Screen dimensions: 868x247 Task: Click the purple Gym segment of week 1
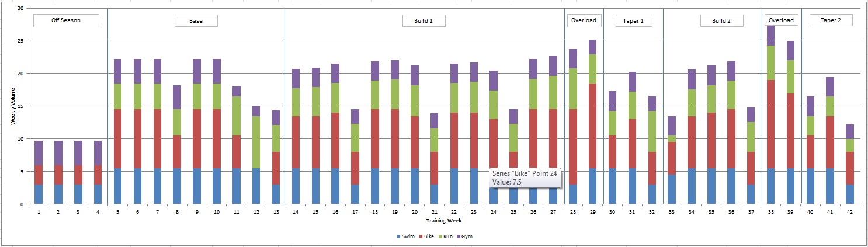click(39, 153)
